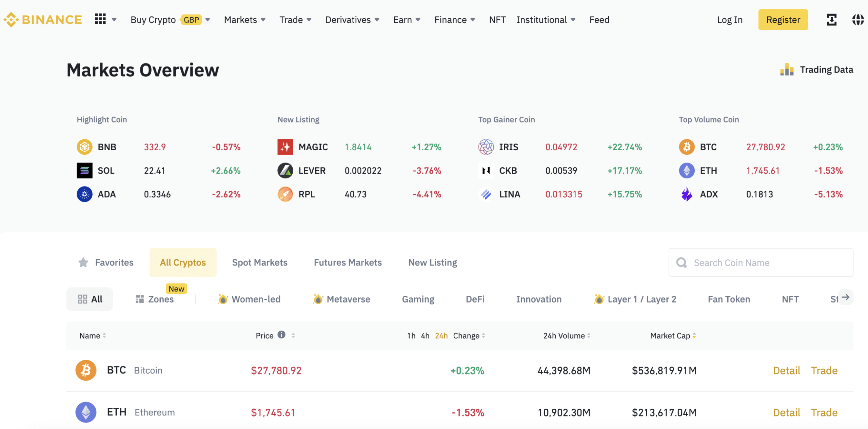Click the Register button
Image resolution: width=868 pixels, height=429 pixels.
click(x=783, y=19)
